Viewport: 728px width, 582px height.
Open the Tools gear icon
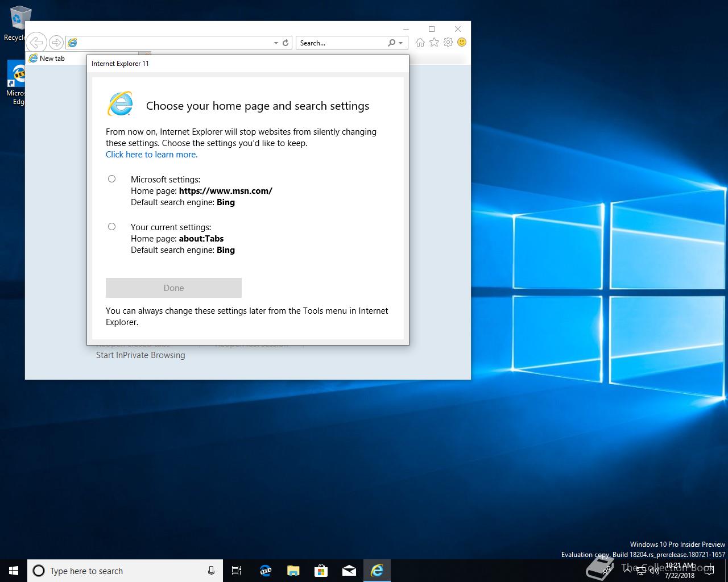point(448,43)
